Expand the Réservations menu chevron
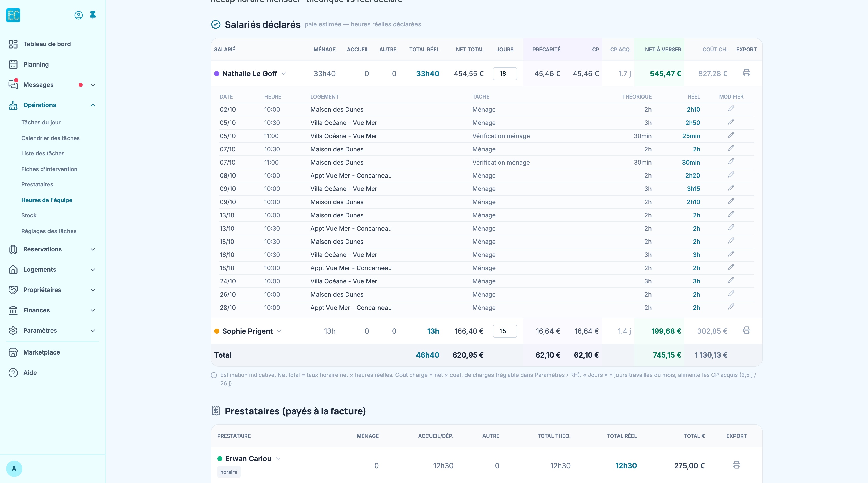The image size is (868, 483). [x=93, y=249]
